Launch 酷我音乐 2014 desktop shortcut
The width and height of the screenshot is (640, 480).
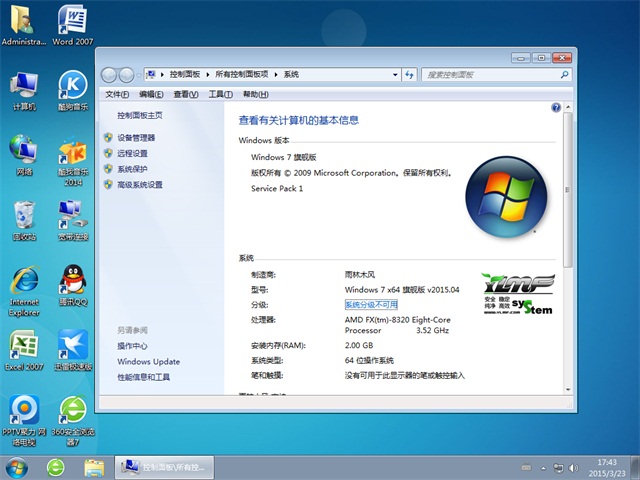coord(73,163)
